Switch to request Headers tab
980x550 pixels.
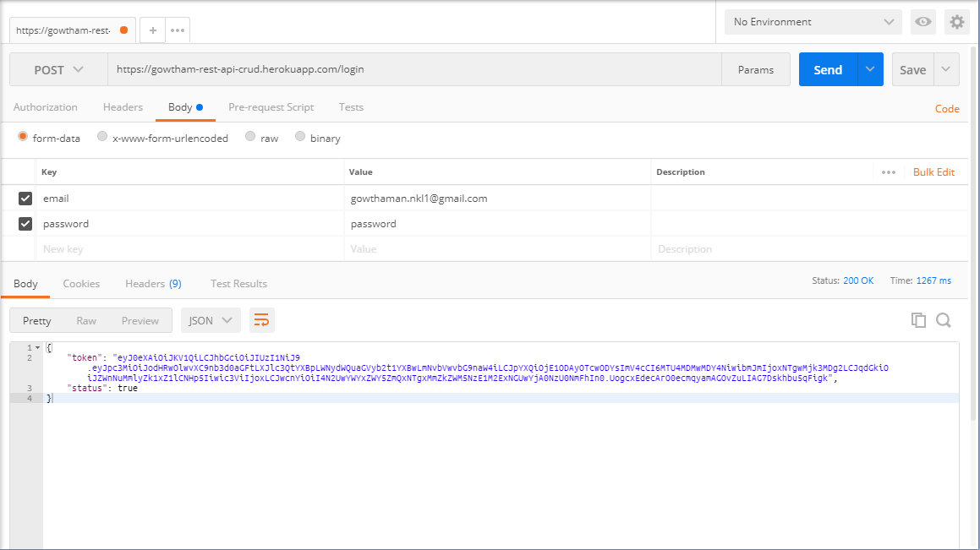(123, 107)
